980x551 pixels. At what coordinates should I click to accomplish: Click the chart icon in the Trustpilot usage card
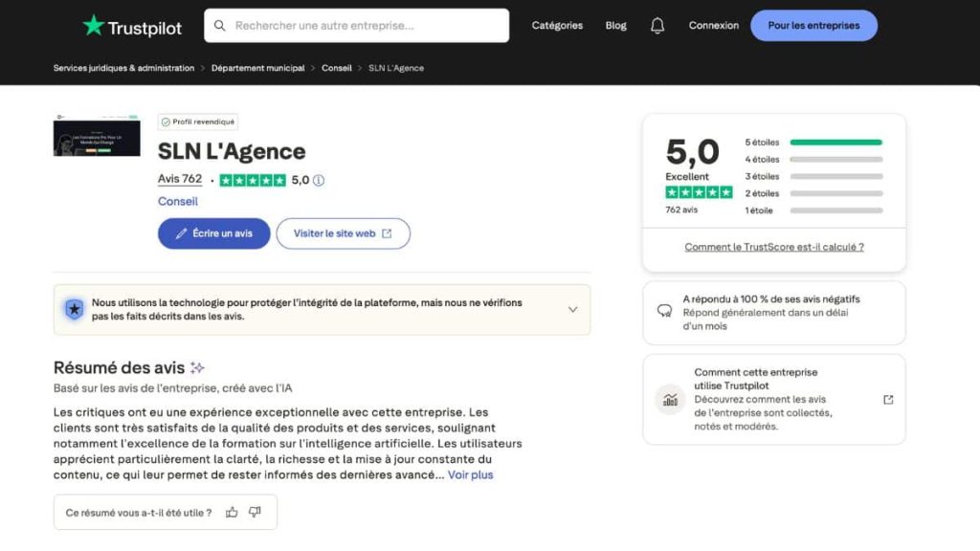(x=670, y=400)
